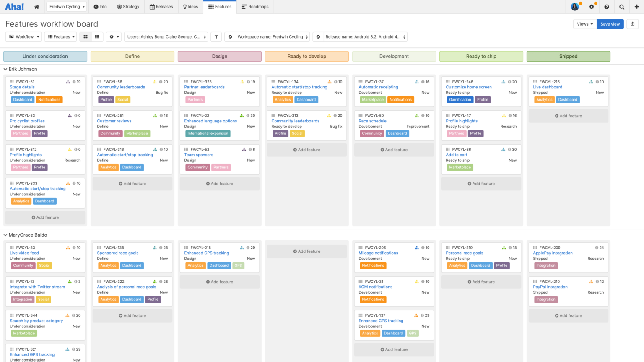The width and height of the screenshot is (644, 362).
Task: Click the Save view button
Action: point(610,24)
